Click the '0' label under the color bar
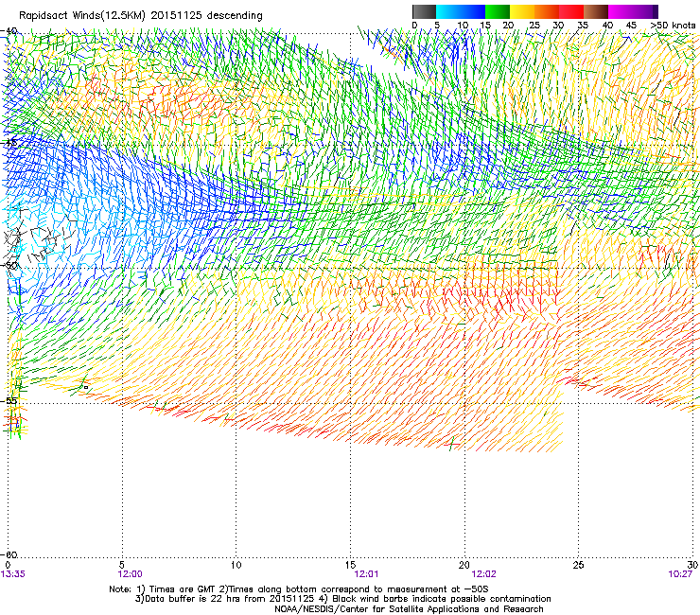 pos(414,26)
